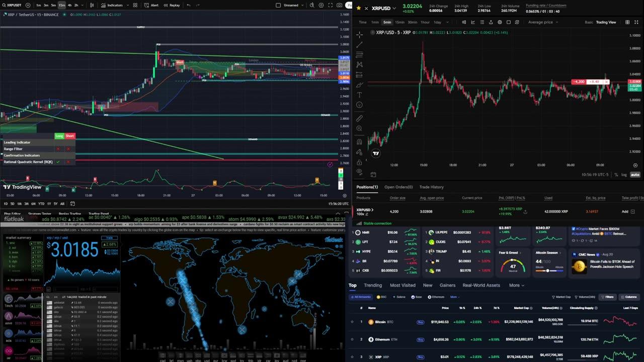The height and width of the screenshot is (362, 644).
Task: Select 5min timeframe on exchange chart
Action: [x=387, y=22]
